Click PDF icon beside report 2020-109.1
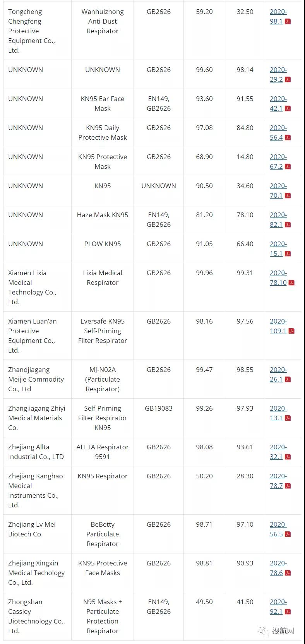 coord(291,331)
